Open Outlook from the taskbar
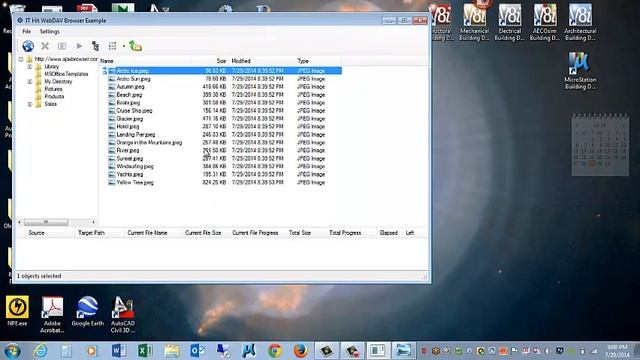This screenshot has height=360, width=640. (198, 351)
